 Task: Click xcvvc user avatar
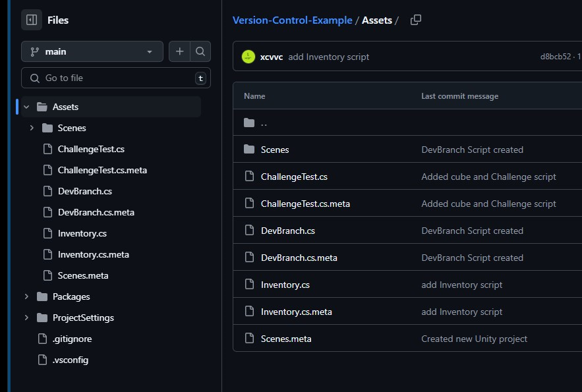click(248, 57)
